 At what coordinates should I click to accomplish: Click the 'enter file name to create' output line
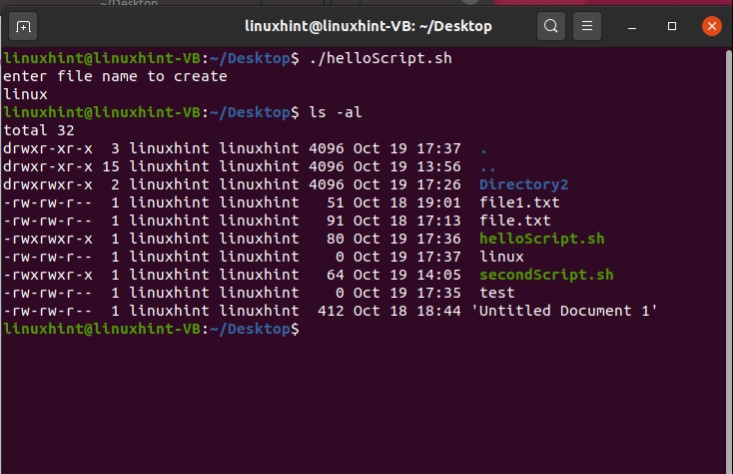click(x=115, y=76)
